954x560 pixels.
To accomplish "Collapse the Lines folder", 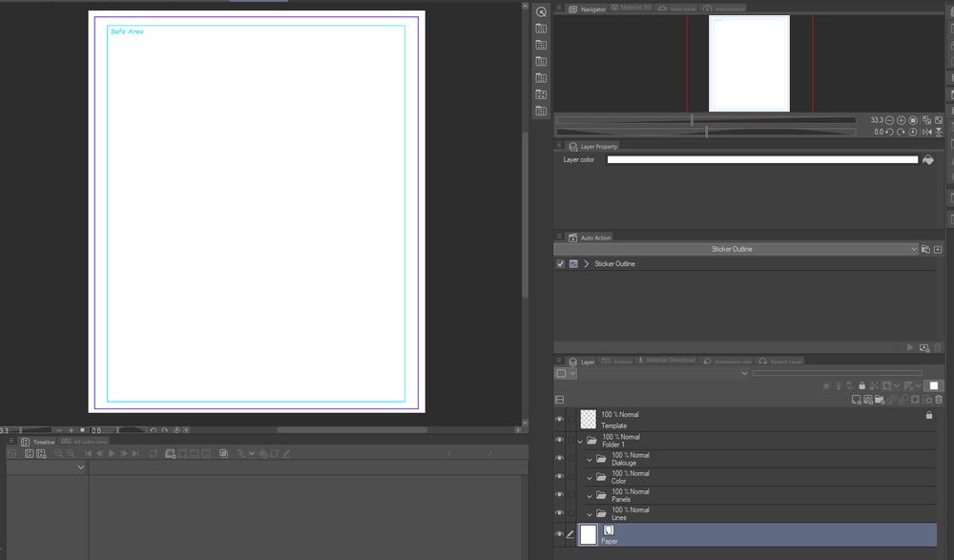I will [590, 514].
